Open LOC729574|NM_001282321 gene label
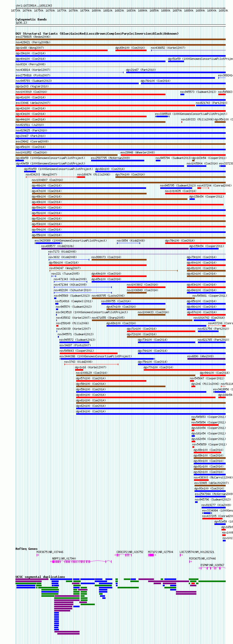 coord(197,552)
